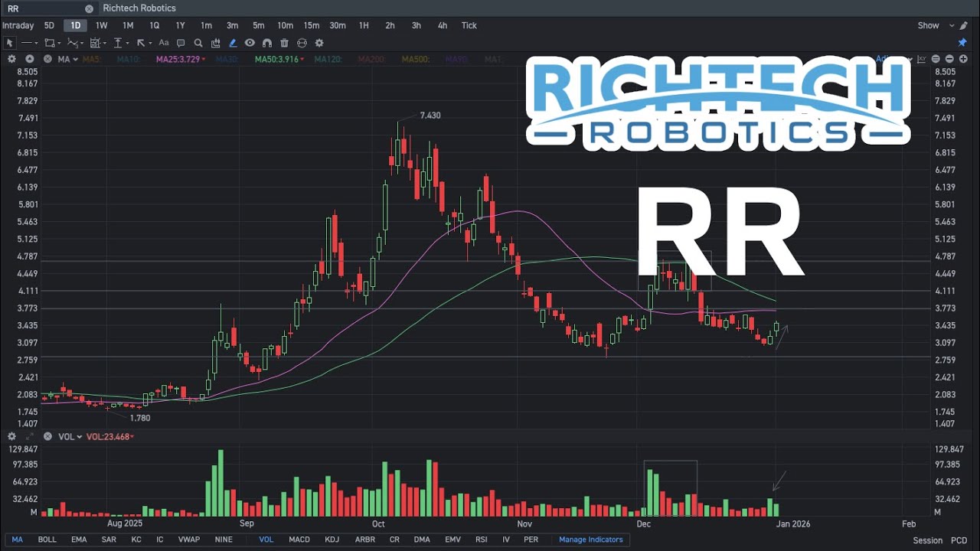Pick the arrow annotation tool
Viewport: 980px width, 551px height.
141,43
